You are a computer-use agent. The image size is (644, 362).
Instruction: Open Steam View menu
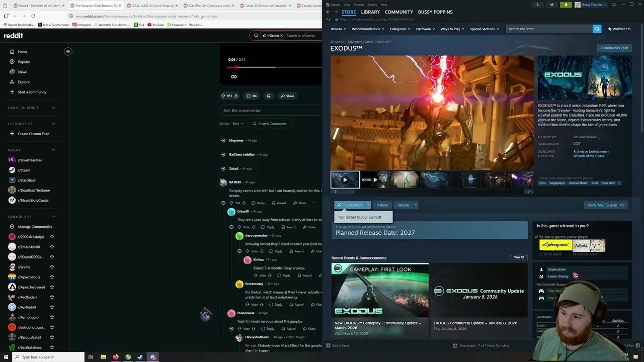(x=347, y=5)
